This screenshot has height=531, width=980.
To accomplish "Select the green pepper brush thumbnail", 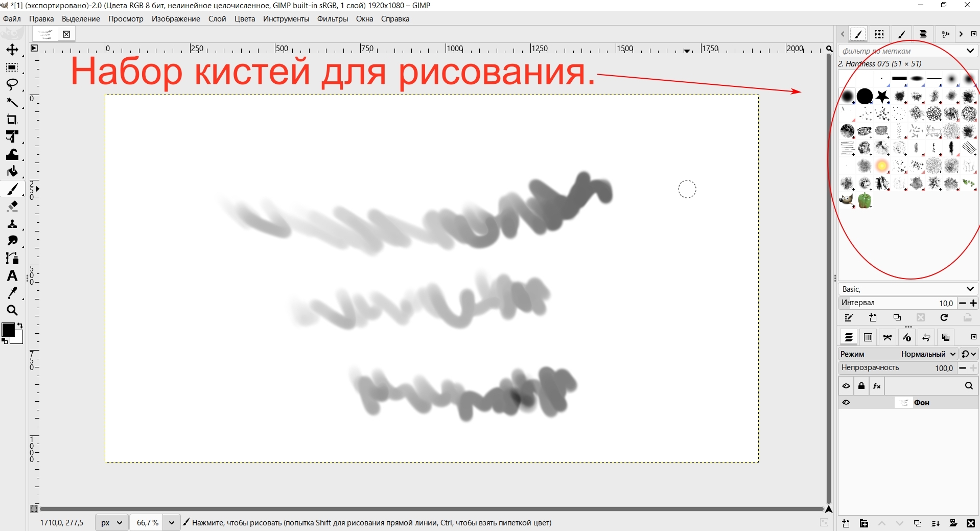I will click(x=865, y=200).
